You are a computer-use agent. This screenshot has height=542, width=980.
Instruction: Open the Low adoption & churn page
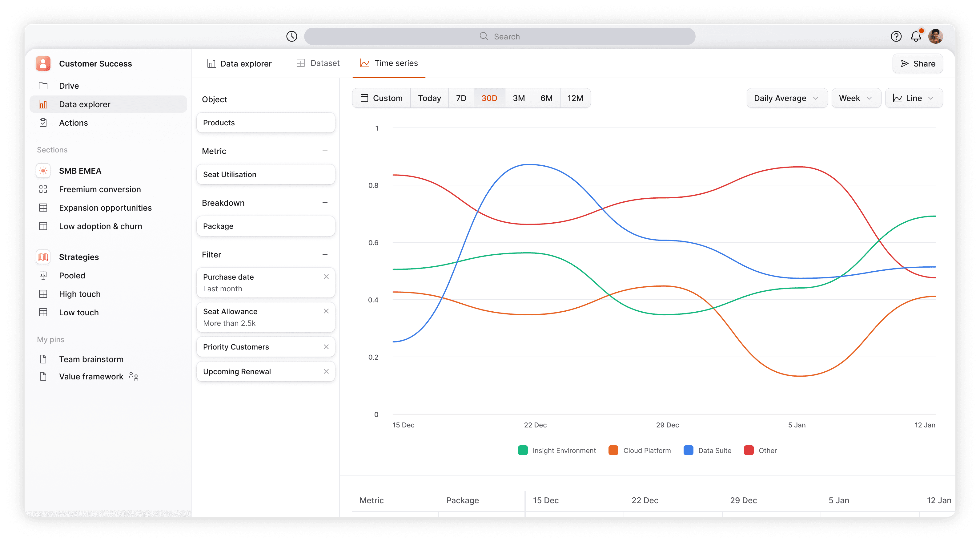108,226
